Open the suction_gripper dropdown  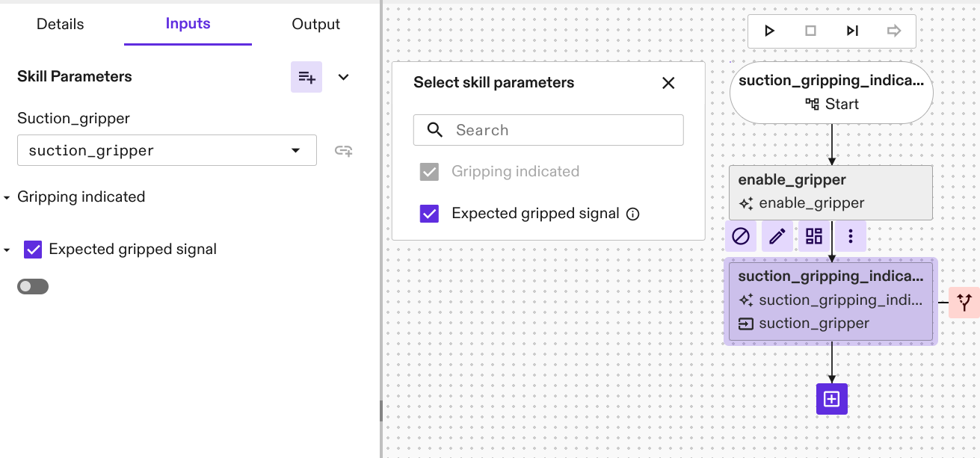(x=167, y=151)
